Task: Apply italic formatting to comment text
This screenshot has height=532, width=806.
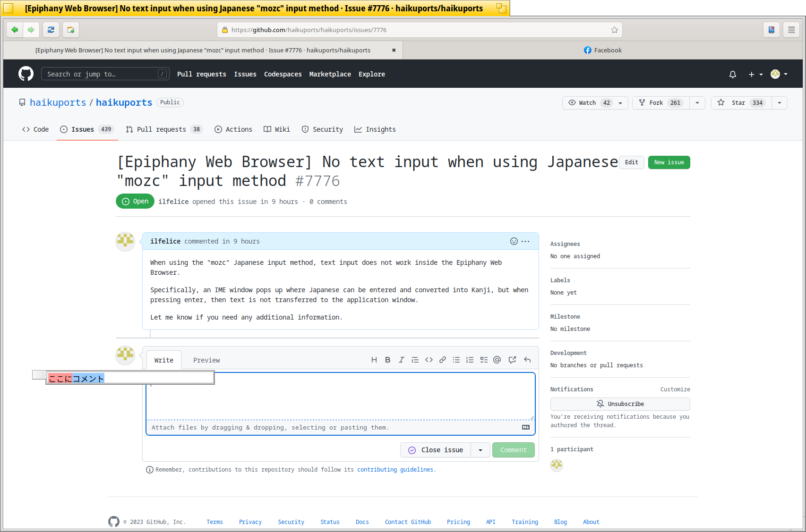Action: click(401, 359)
